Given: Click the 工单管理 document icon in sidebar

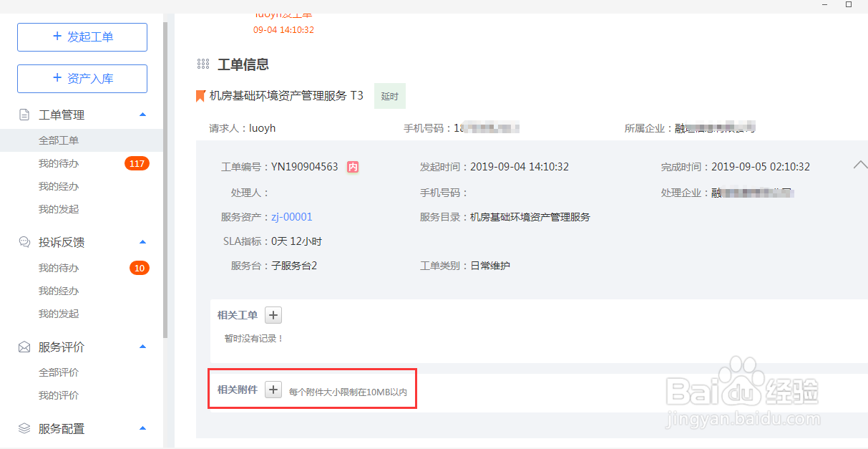Looking at the screenshot, I should 24,115.
